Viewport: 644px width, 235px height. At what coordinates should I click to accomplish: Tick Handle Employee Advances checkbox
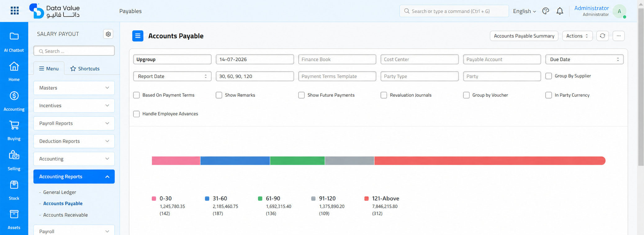136,114
